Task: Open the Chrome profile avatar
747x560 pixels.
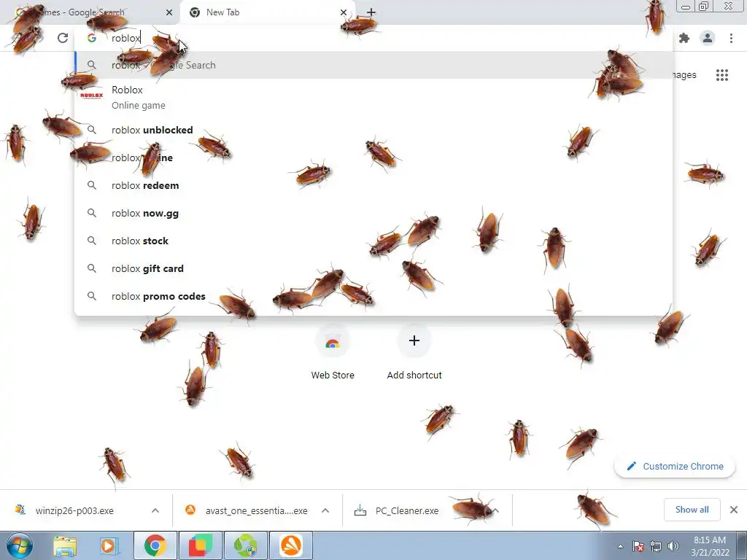Action: click(708, 38)
